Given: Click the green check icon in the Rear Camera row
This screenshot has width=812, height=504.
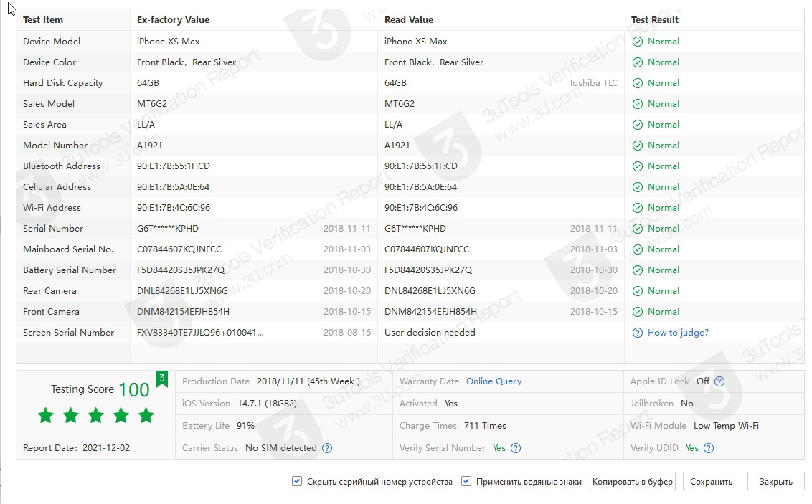Looking at the screenshot, I should [638, 291].
